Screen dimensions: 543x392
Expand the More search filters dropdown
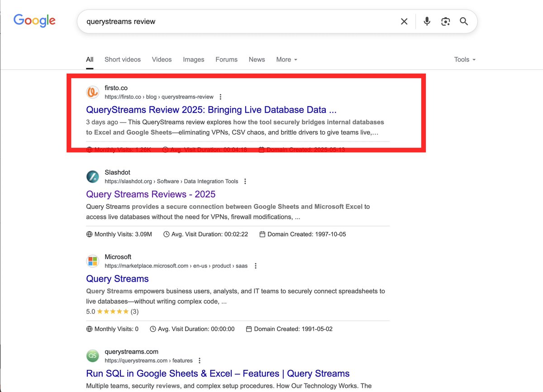tap(287, 59)
